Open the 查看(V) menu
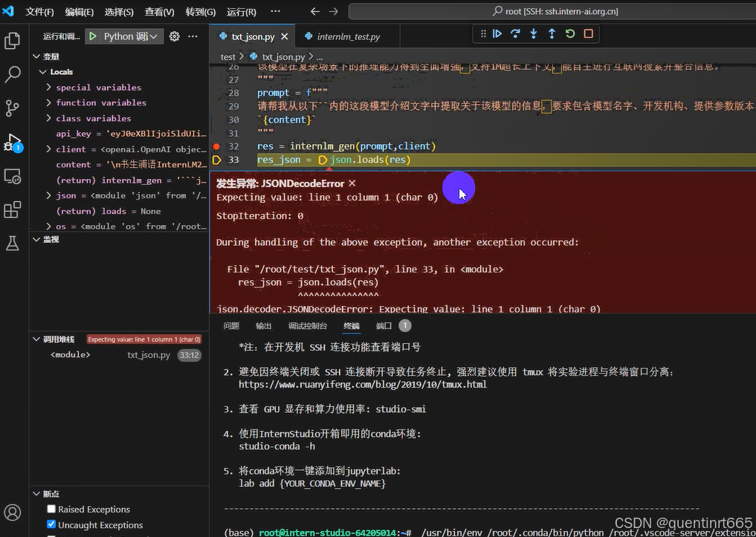 click(x=158, y=12)
